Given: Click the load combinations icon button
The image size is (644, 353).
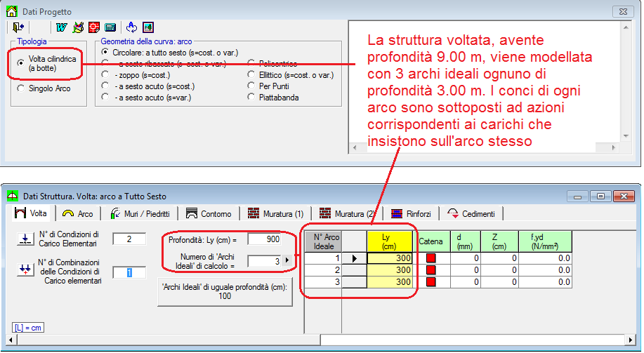Looking at the screenshot, I should [25, 271].
